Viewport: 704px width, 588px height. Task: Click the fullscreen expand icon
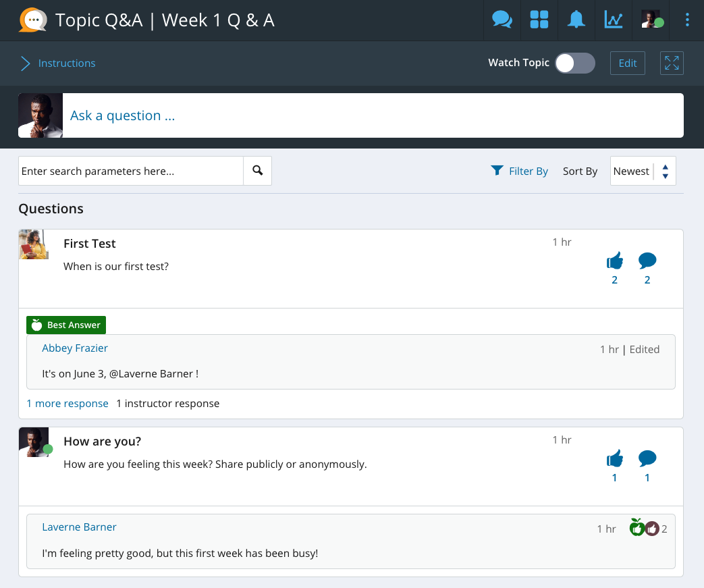pos(672,63)
